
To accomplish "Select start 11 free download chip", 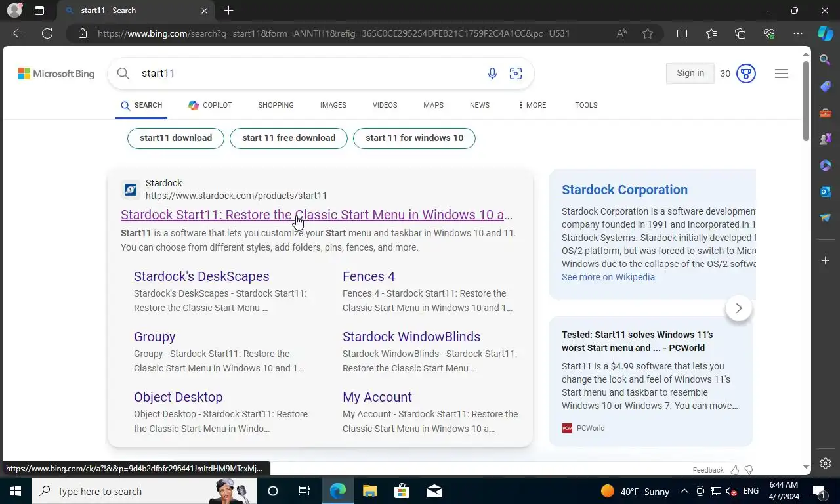I will pos(289,138).
